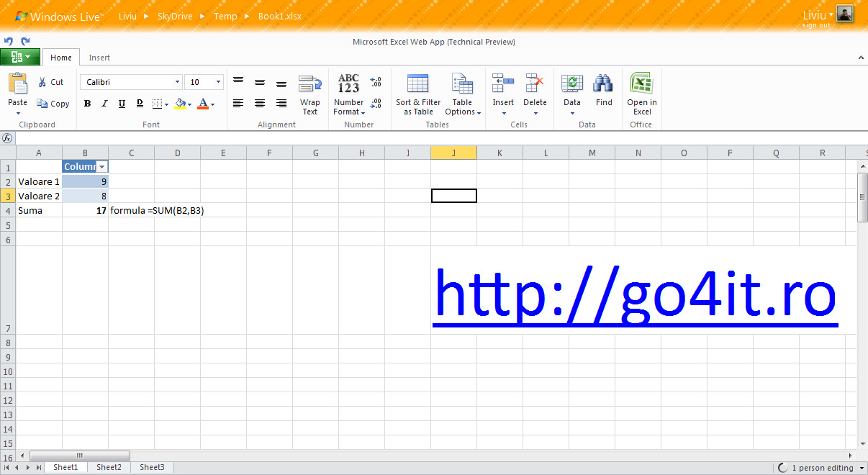This screenshot has width=868, height=475.
Task: Click the Undo arrow icon
Action: (x=8, y=42)
